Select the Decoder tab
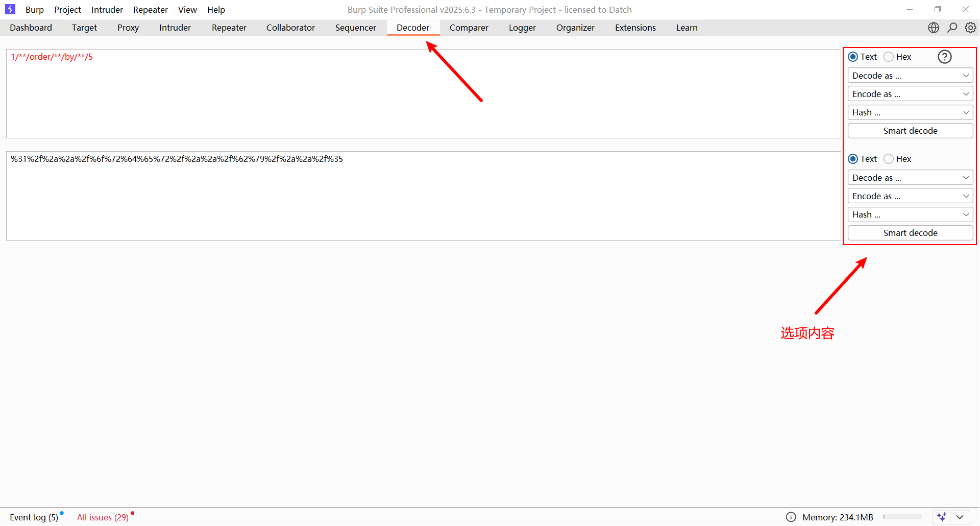Viewport: 980px width, 526px height. tap(413, 28)
